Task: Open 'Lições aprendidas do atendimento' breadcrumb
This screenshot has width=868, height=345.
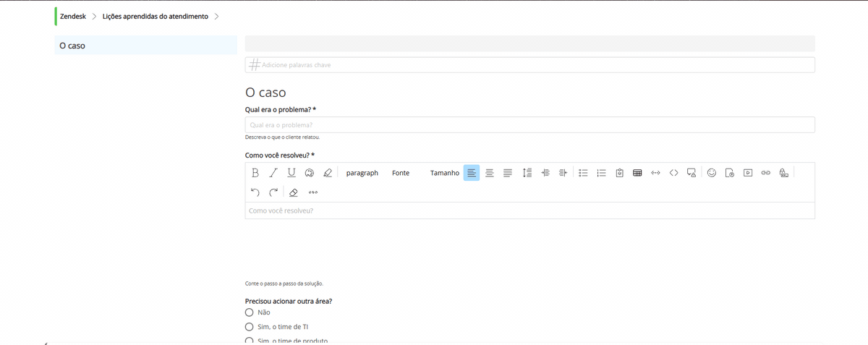Action: [156, 16]
